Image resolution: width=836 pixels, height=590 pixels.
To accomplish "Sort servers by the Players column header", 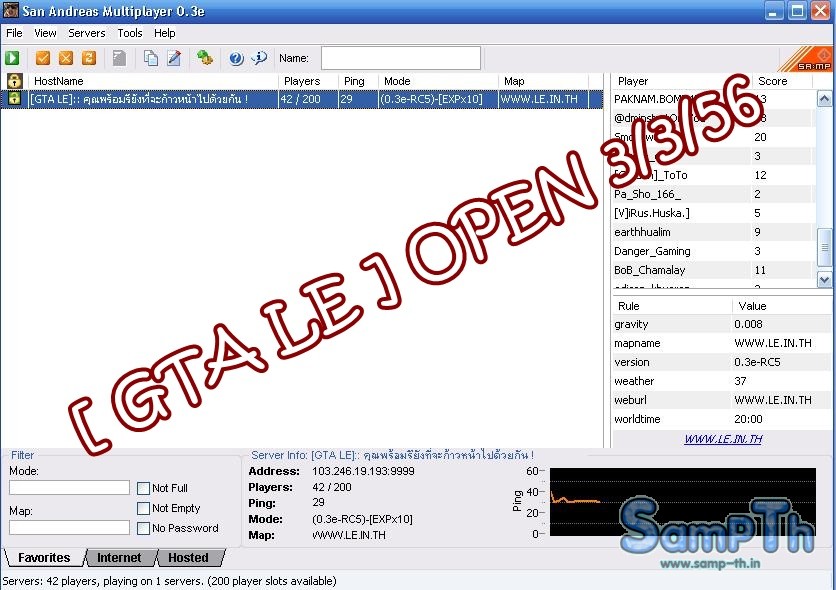I will coord(308,81).
